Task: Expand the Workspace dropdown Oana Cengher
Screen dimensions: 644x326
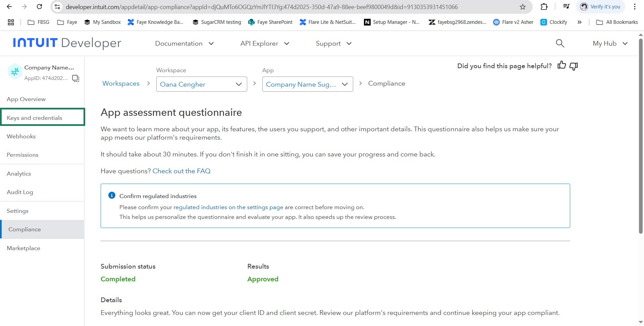Action: point(201,84)
